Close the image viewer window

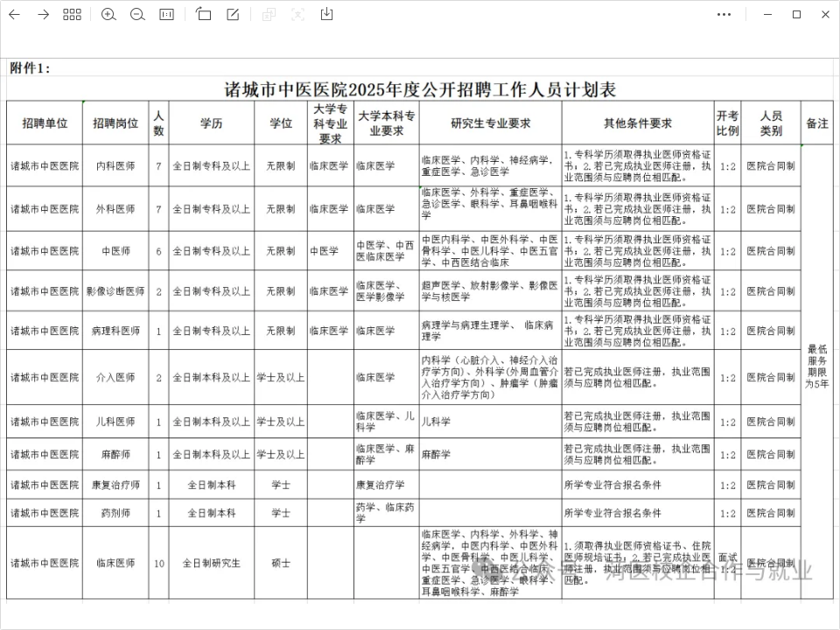pyautogui.click(x=825, y=15)
